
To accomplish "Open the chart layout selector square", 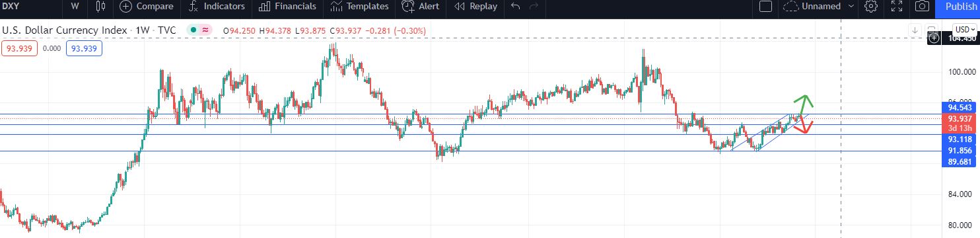I will (766, 7).
